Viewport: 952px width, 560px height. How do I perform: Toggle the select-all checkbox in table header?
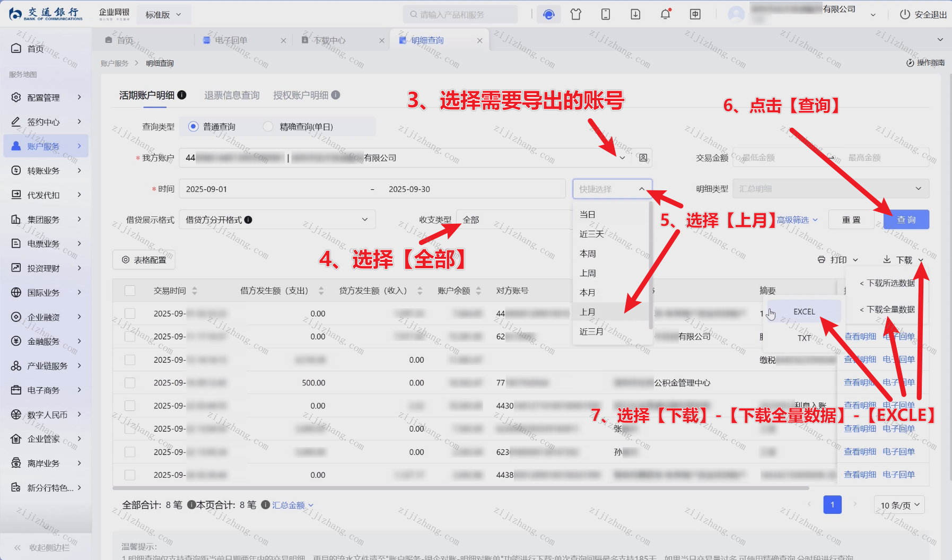pos(130,291)
